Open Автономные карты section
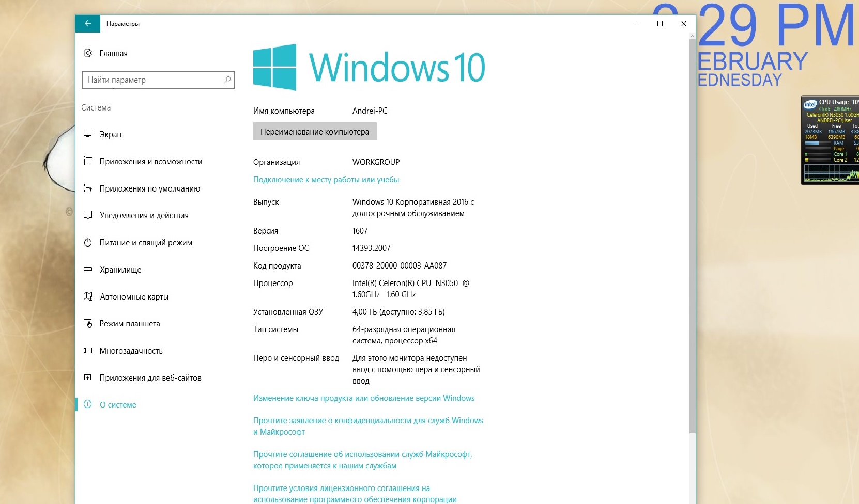The image size is (859, 504). (x=134, y=296)
